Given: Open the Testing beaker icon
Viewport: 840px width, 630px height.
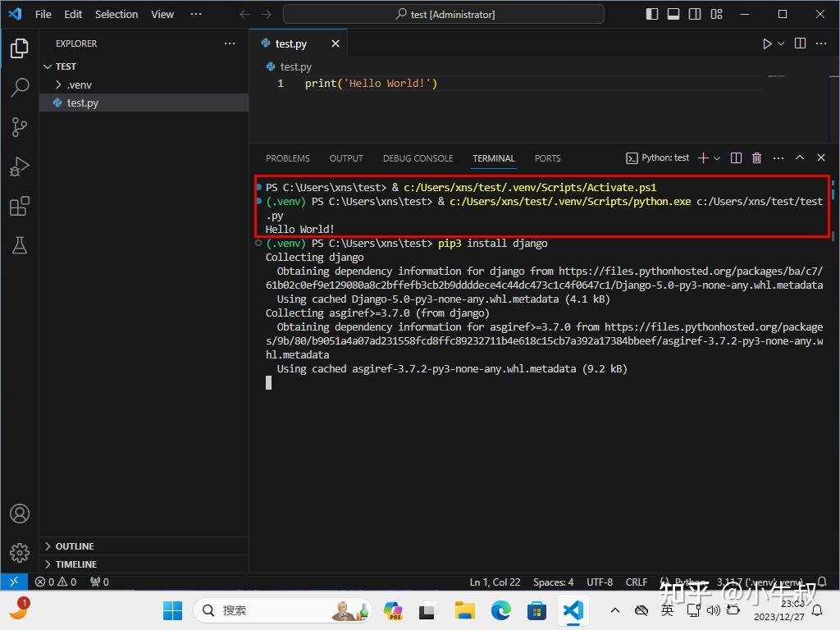Looking at the screenshot, I should pos(20,245).
